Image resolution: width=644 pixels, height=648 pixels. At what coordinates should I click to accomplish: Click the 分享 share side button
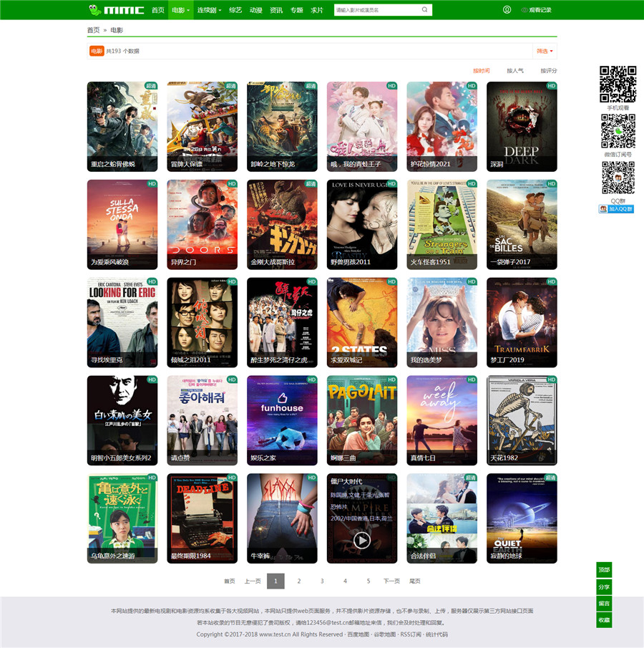point(604,587)
